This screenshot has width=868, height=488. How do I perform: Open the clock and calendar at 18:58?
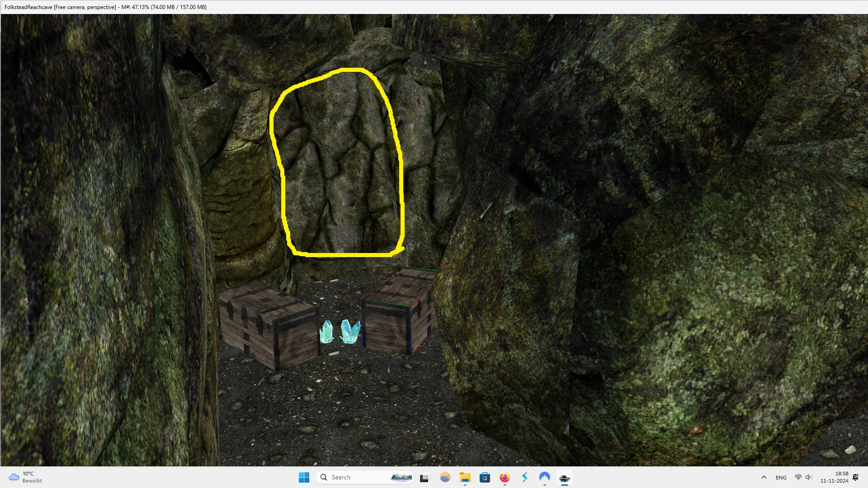835,477
